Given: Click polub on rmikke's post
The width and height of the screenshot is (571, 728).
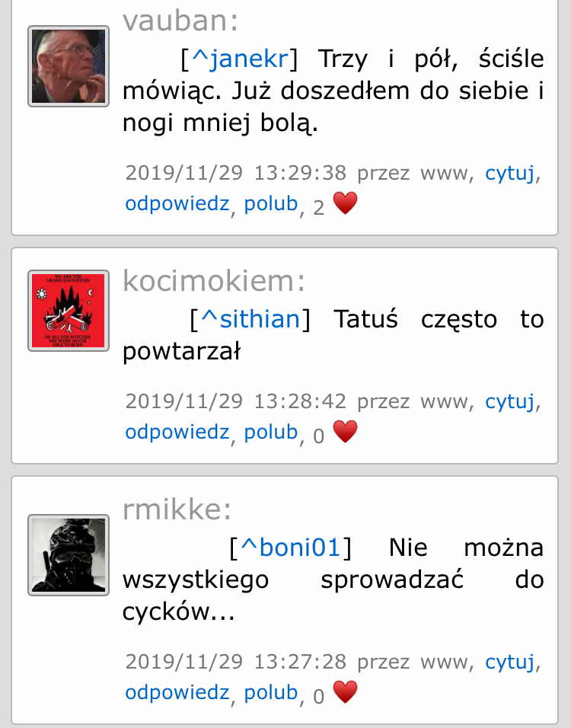Looking at the screenshot, I should (271, 693).
